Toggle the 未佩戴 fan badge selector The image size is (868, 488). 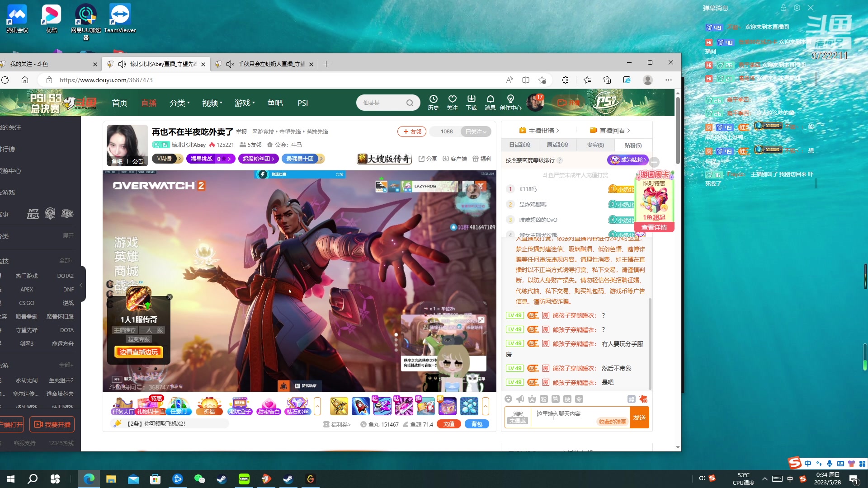518,417
